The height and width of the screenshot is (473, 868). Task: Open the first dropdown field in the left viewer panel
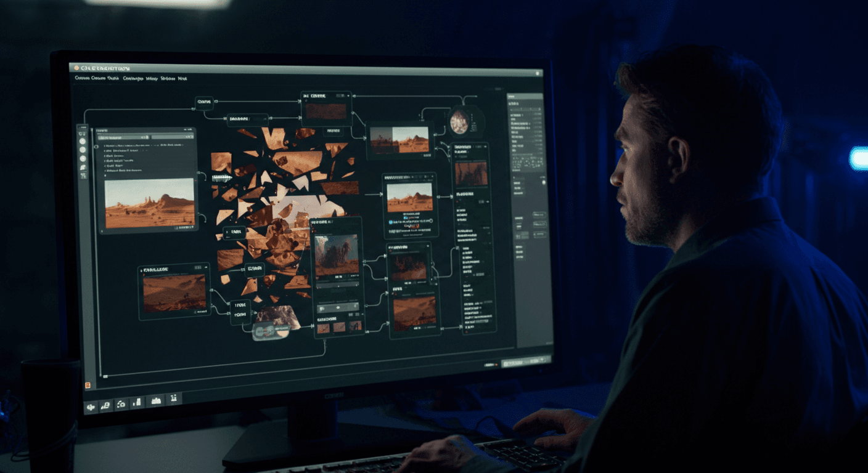tap(123, 137)
